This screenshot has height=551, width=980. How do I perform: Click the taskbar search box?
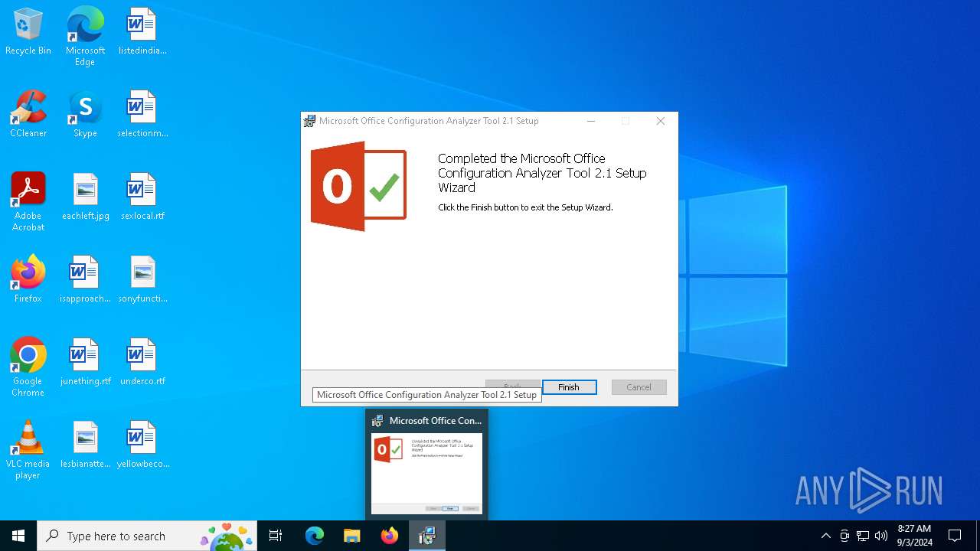[147, 536]
